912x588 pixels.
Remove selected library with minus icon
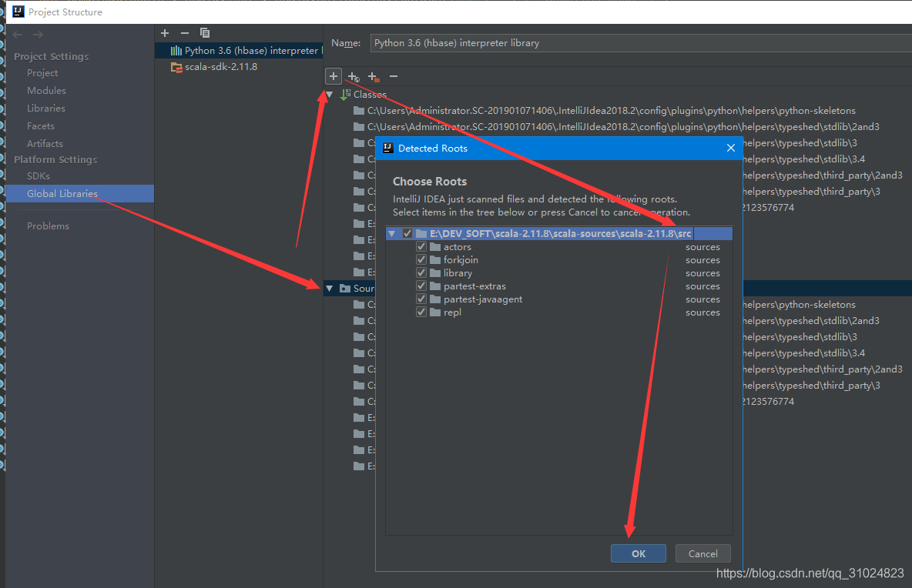pyautogui.click(x=184, y=33)
